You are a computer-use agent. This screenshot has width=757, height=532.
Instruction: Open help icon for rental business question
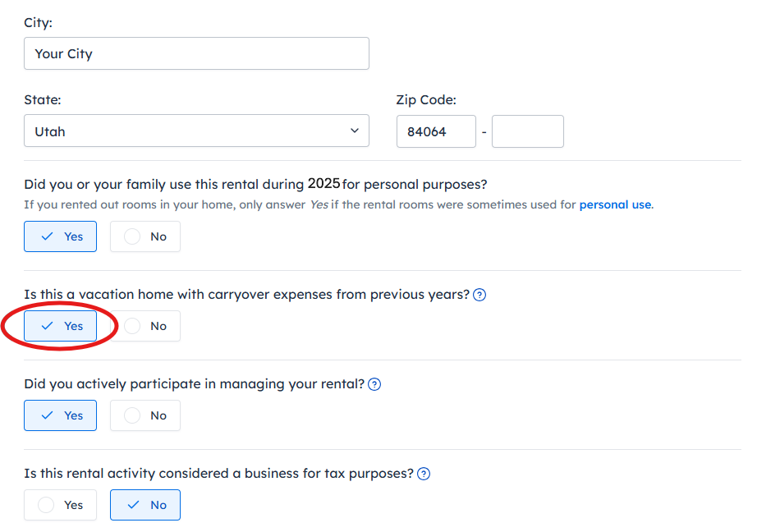tap(424, 474)
